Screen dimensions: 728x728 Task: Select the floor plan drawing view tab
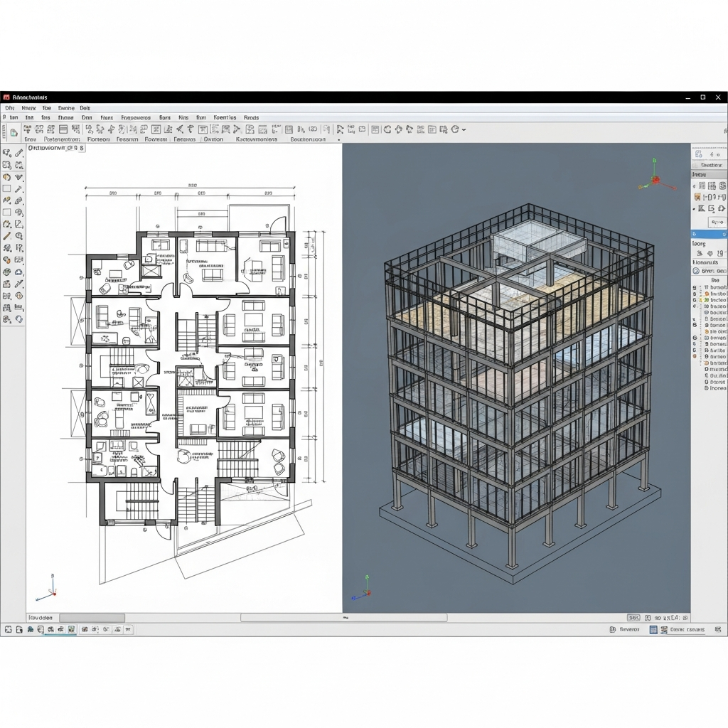click(x=55, y=149)
